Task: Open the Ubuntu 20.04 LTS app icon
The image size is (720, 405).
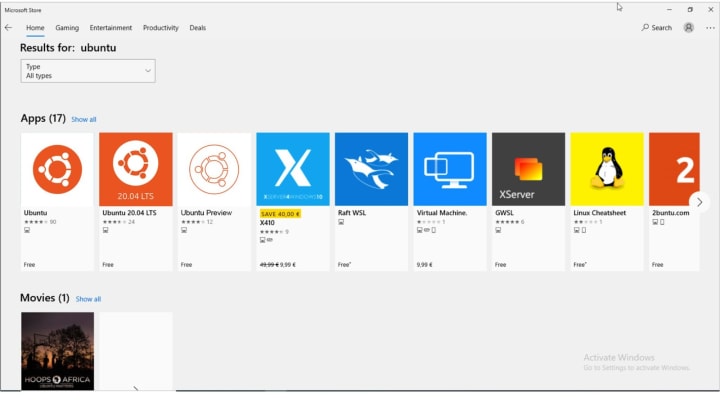Action: click(136, 169)
